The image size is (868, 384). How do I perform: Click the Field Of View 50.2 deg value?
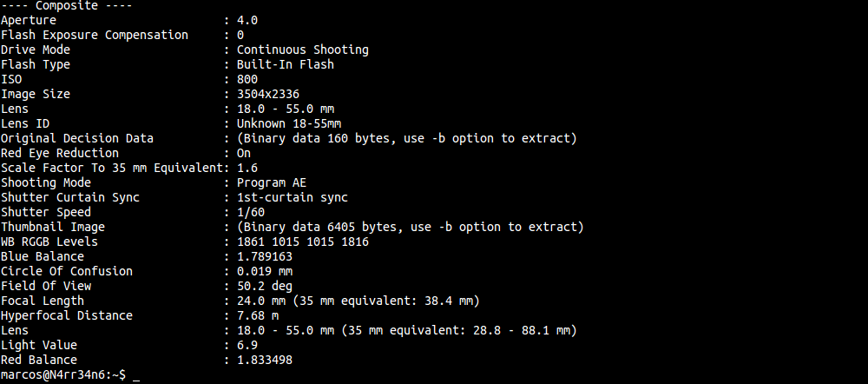[x=265, y=286]
